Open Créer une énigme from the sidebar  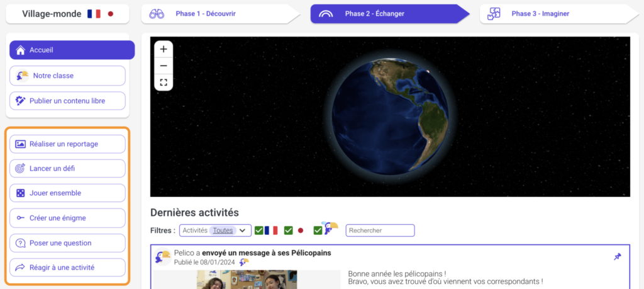point(67,218)
